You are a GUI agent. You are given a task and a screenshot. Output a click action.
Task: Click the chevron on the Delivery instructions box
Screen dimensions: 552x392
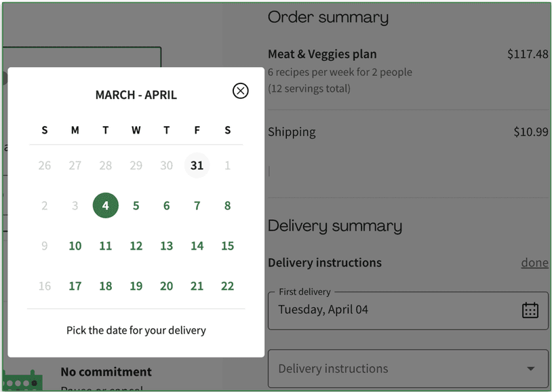point(531,368)
